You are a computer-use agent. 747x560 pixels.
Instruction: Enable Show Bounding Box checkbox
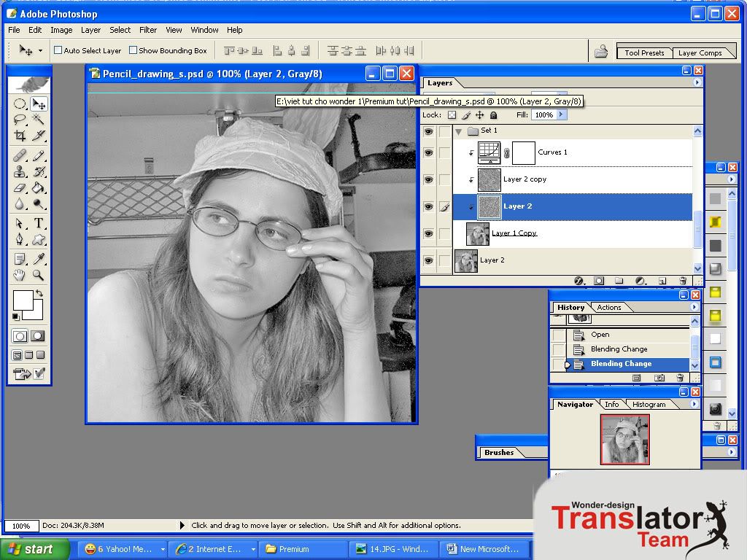[133, 50]
